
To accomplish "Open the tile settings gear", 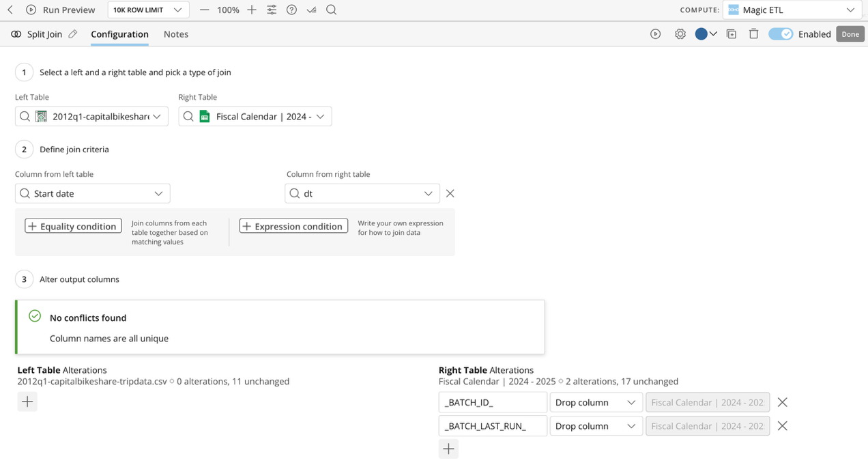I will tap(680, 33).
